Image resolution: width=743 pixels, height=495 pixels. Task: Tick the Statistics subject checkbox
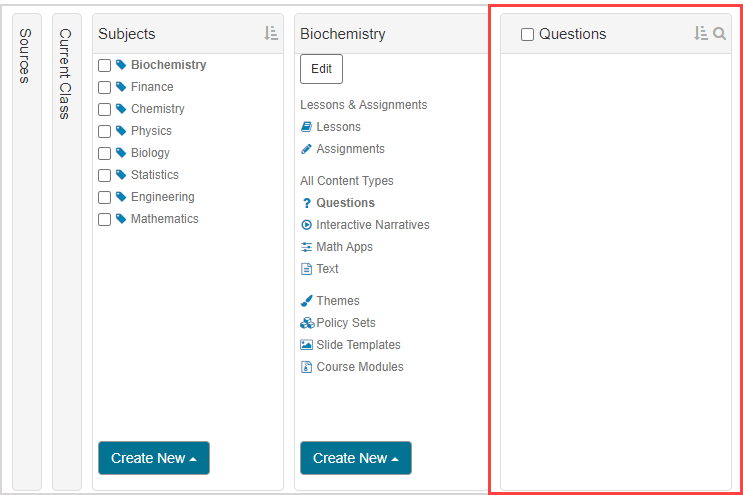pos(105,175)
